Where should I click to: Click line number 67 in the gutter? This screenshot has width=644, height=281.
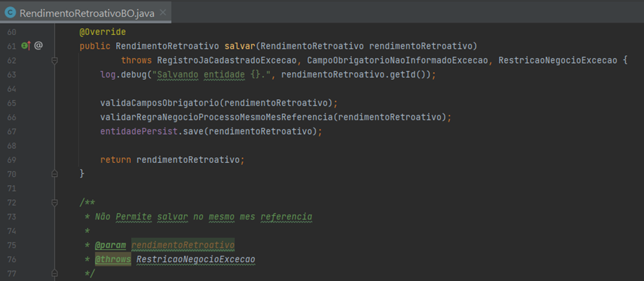[12, 131]
